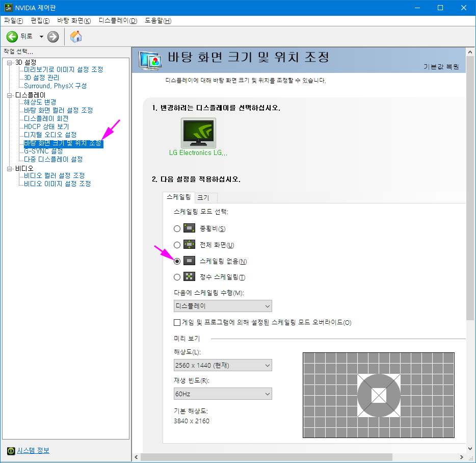Open the 재생 빈도 60Hz dropdown

[223, 394]
